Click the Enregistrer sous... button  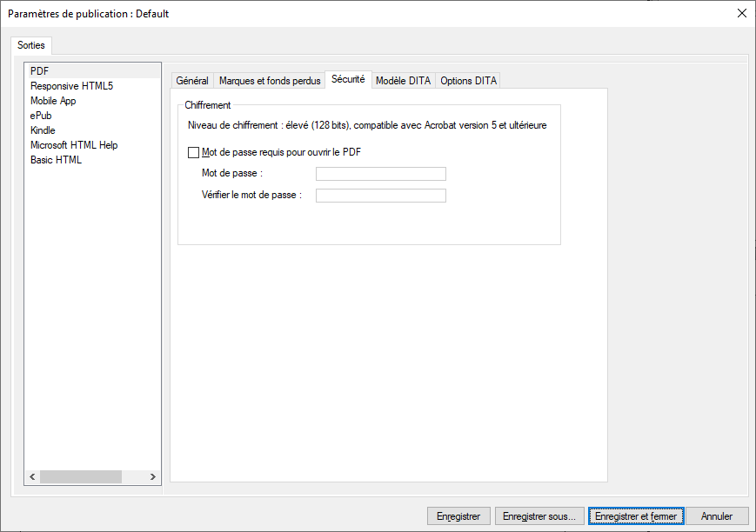pos(539,516)
